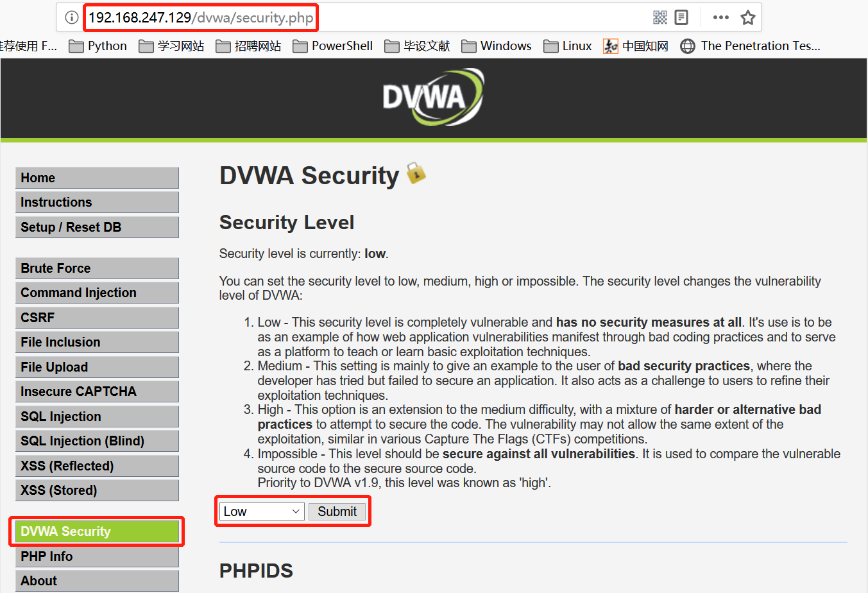The image size is (868, 593).
Task: Open XSS (Stored) module
Action: click(x=97, y=490)
